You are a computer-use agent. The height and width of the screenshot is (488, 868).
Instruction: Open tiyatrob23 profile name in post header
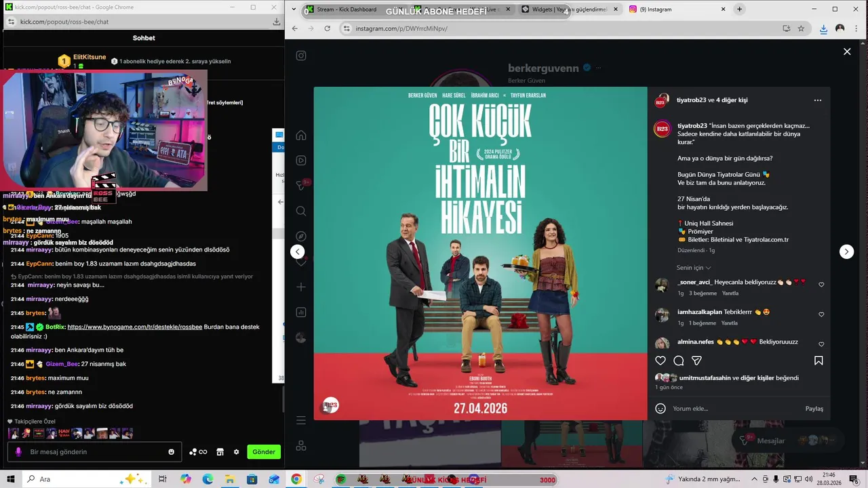coord(691,100)
